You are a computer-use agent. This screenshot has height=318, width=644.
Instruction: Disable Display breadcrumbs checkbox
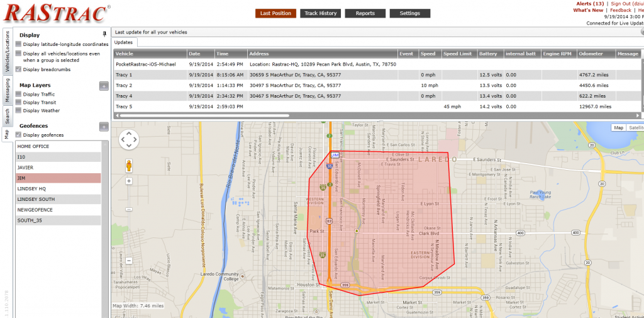tap(19, 69)
